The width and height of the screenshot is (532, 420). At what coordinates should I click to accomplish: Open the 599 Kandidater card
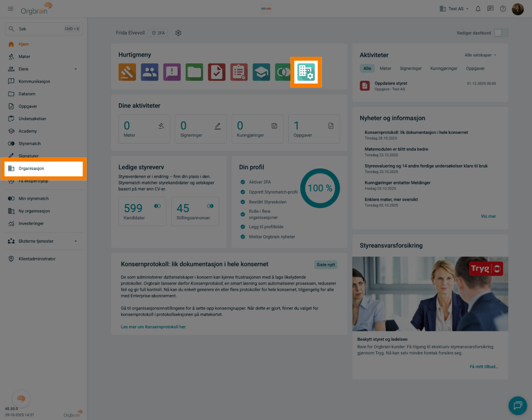(142, 211)
